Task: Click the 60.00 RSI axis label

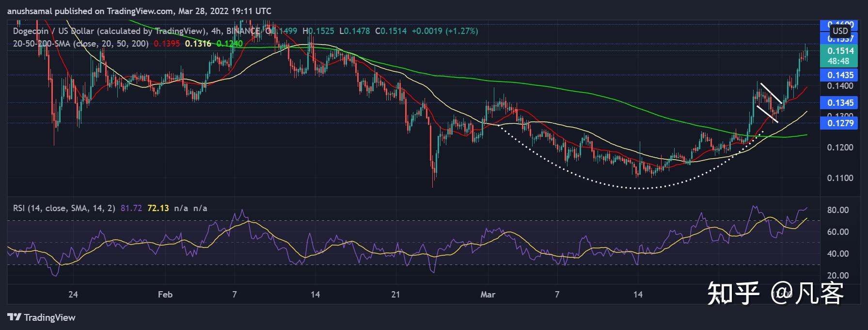Action: tap(838, 232)
